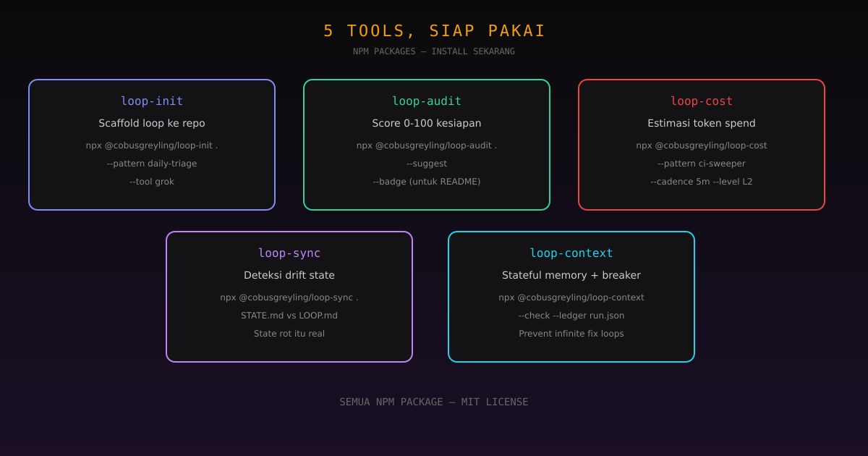Viewport: 868px width, 456px height.
Task: Click 'Score 0-100 kesiapan' description
Action: 427,123
